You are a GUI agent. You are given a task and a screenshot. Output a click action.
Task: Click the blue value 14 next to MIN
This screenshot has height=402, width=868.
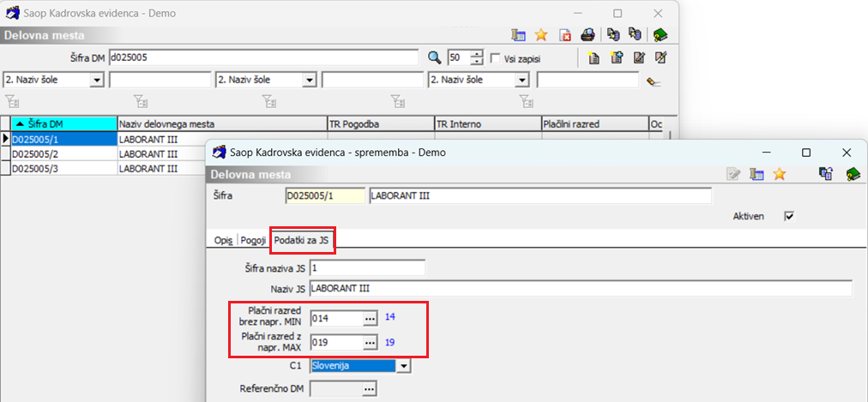point(390,317)
